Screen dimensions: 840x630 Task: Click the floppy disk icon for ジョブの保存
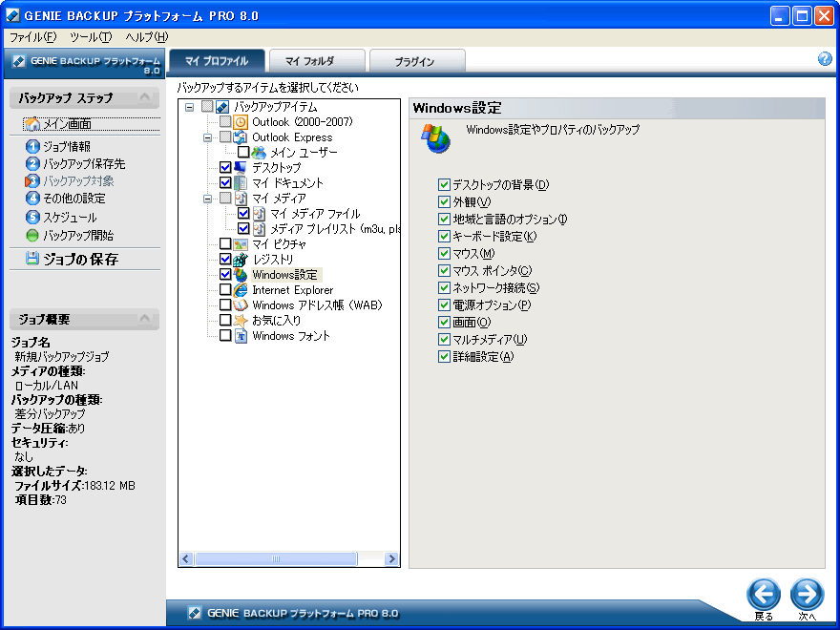32,259
